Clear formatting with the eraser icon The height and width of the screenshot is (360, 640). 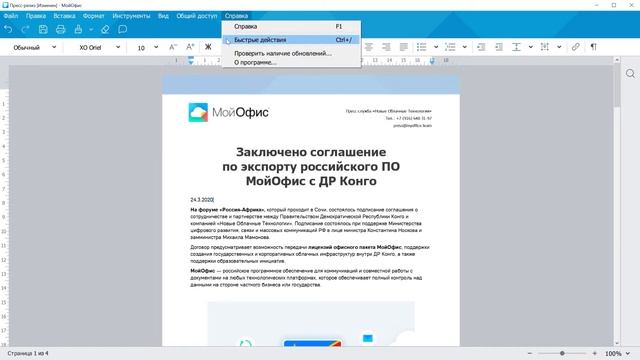coord(105,29)
